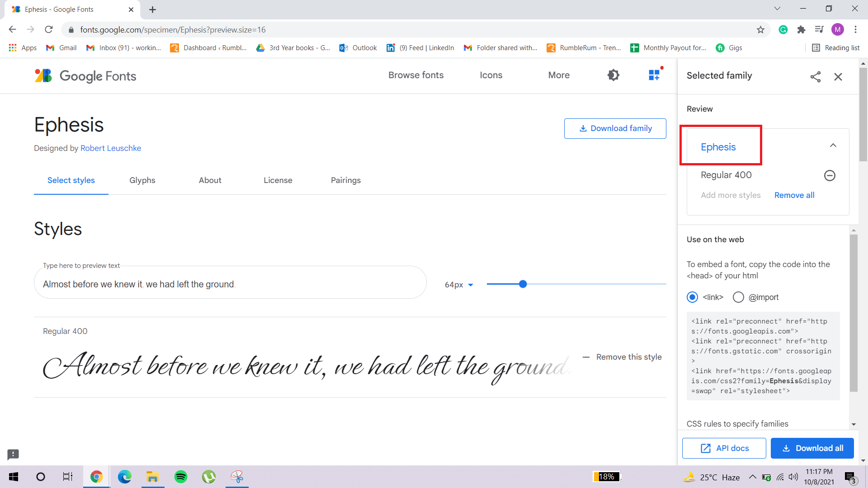Open the Extensions puzzle icon
The image size is (868, 488).
pos(801,30)
